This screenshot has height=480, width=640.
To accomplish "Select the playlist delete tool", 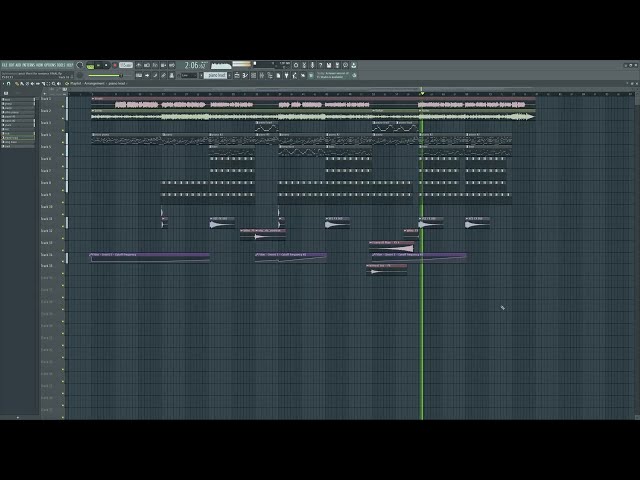I will 27,83.
